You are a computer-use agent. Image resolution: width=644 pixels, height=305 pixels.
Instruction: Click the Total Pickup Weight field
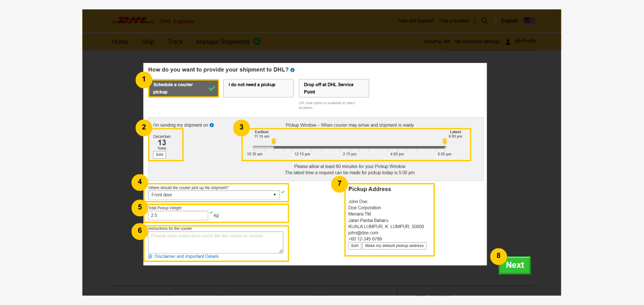click(178, 215)
